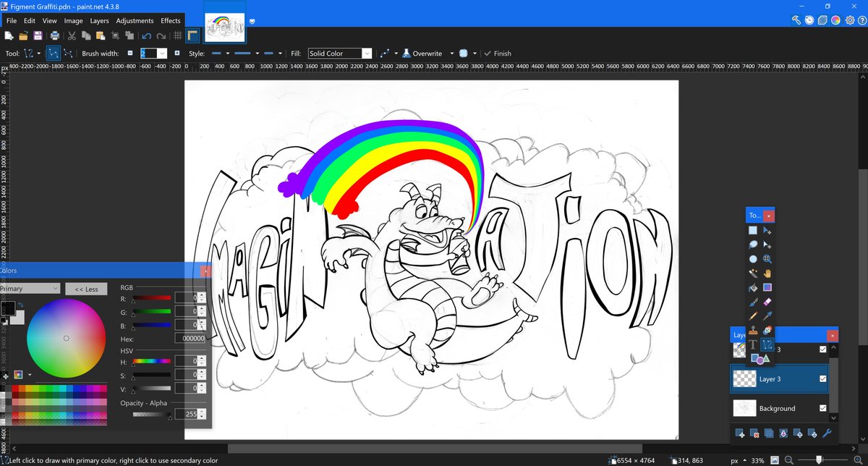The image size is (868, 466).
Task: Enable Bezier curve type
Action: pyautogui.click(x=69, y=53)
